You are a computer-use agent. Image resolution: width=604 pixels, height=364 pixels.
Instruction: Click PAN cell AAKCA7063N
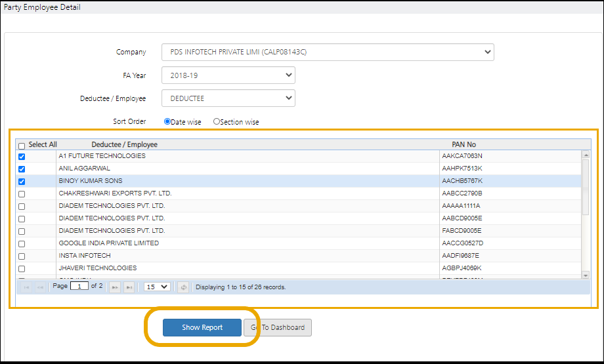[510, 156]
